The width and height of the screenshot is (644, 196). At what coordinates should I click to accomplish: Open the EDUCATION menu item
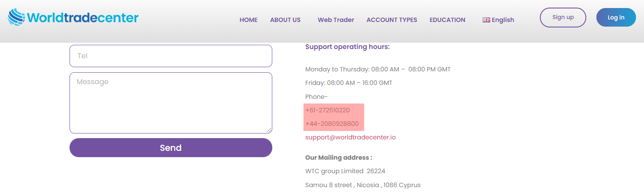(x=447, y=20)
